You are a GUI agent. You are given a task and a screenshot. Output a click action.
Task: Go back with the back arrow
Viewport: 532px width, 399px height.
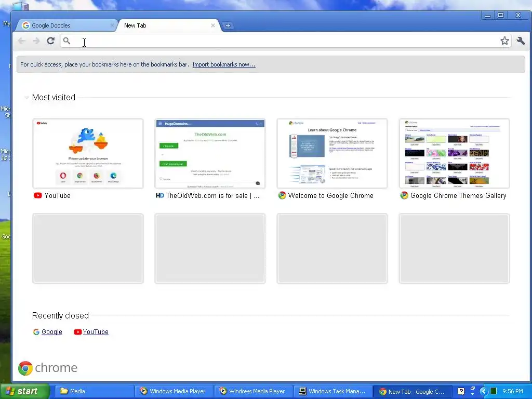[x=22, y=41]
